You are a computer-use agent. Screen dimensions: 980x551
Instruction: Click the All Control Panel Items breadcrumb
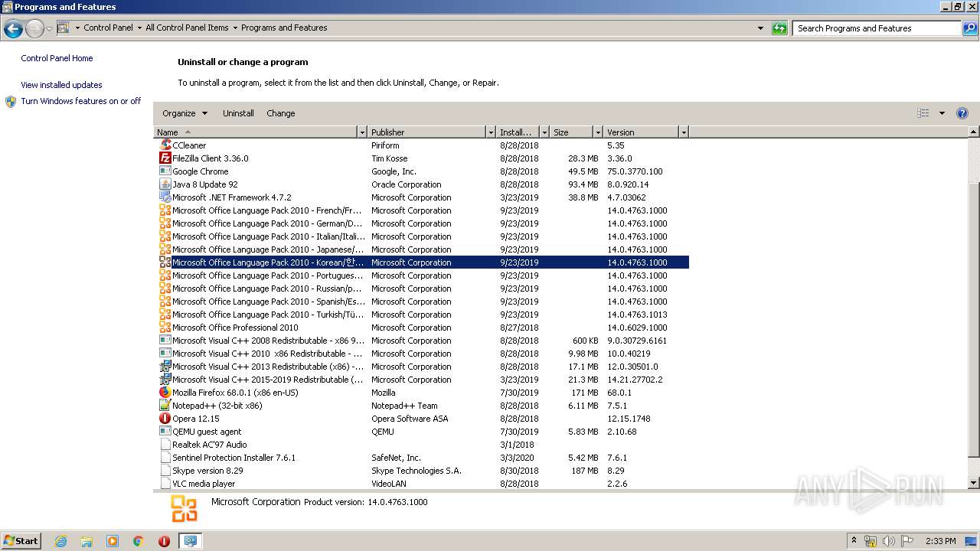pyautogui.click(x=187, y=28)
